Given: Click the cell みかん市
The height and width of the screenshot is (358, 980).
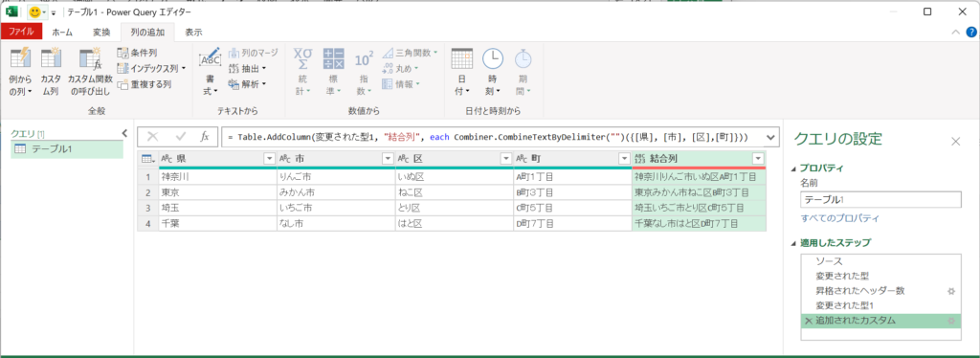Looking at the screenshot, I should point(336,191).
